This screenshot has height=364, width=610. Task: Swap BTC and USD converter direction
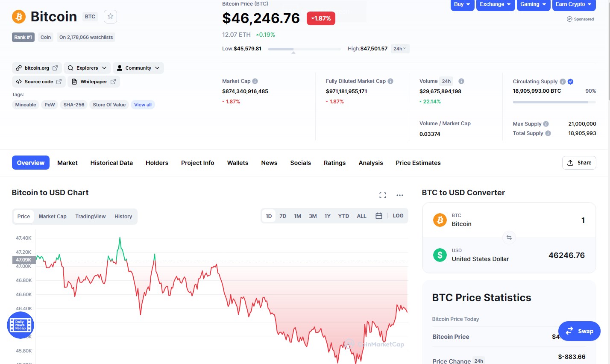tap(509, 238)
